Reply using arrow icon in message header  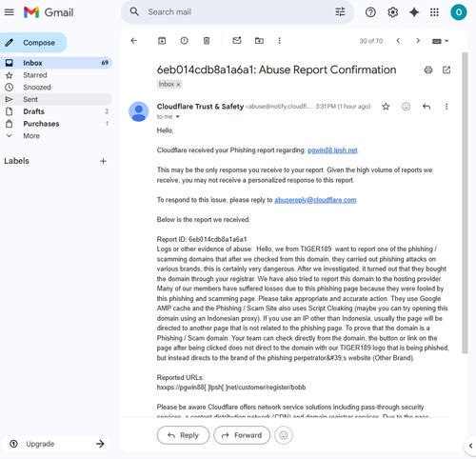click(426, 107)
